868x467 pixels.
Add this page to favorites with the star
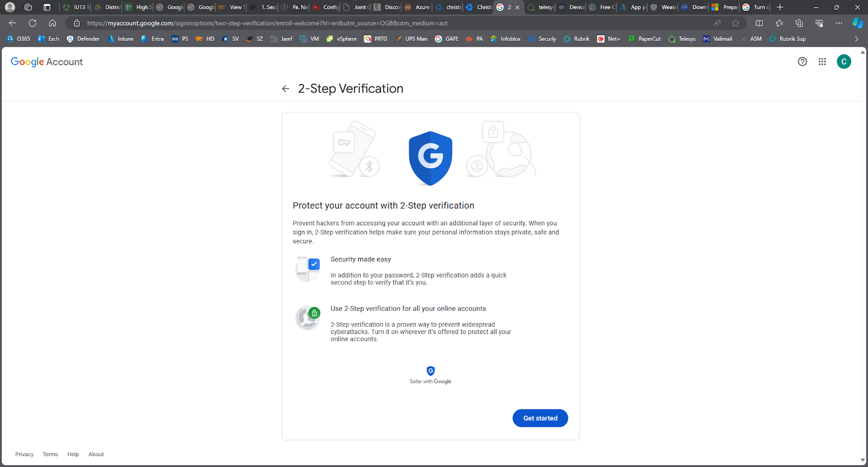pyautogui.click(x=736, y=23)
